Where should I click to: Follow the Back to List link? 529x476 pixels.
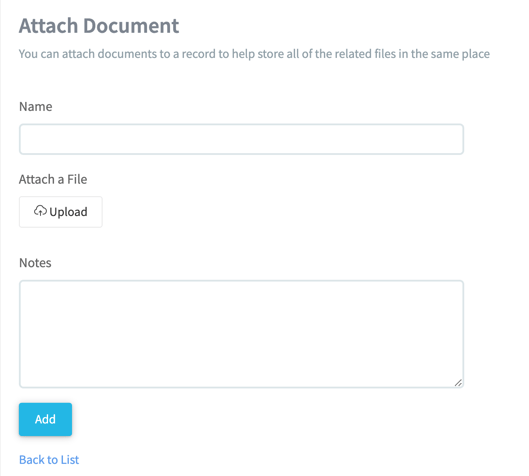[49, 459]
